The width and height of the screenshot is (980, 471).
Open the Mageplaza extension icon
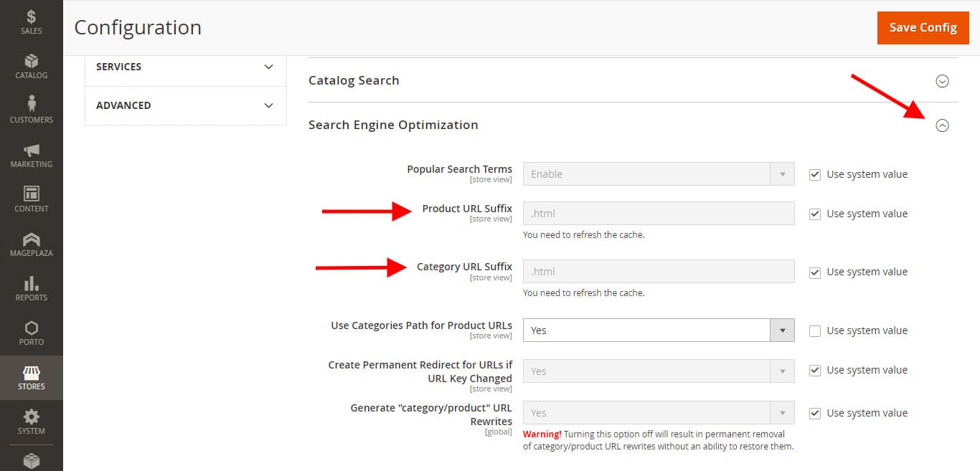tap(31, 244)
